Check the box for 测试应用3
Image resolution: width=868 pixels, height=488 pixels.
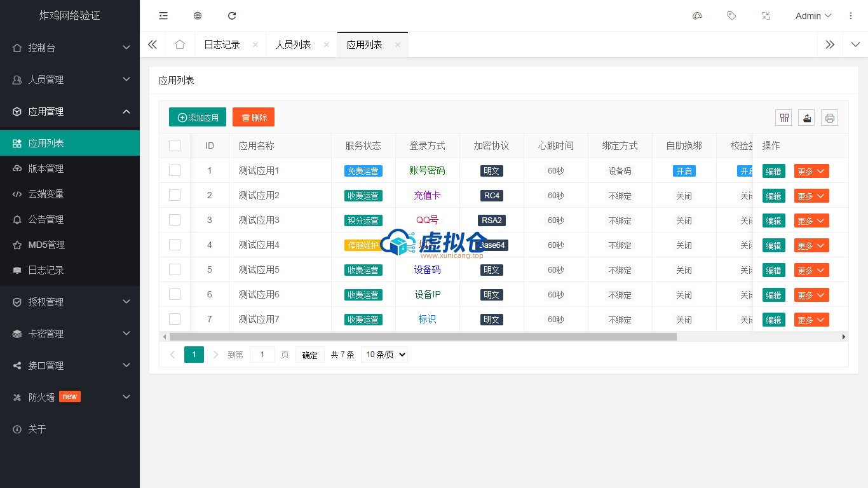(x=175, y=220)
